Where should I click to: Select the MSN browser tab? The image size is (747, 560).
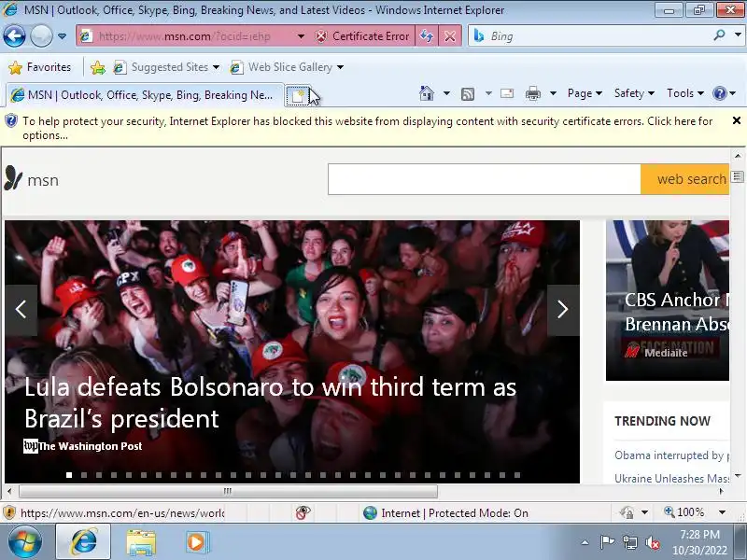[x=144, y=95]
